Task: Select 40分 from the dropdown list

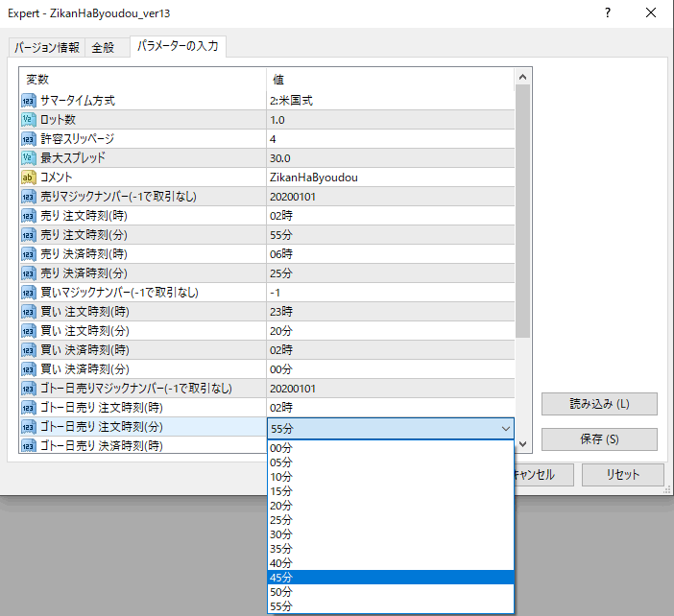Action: [391, 563]
